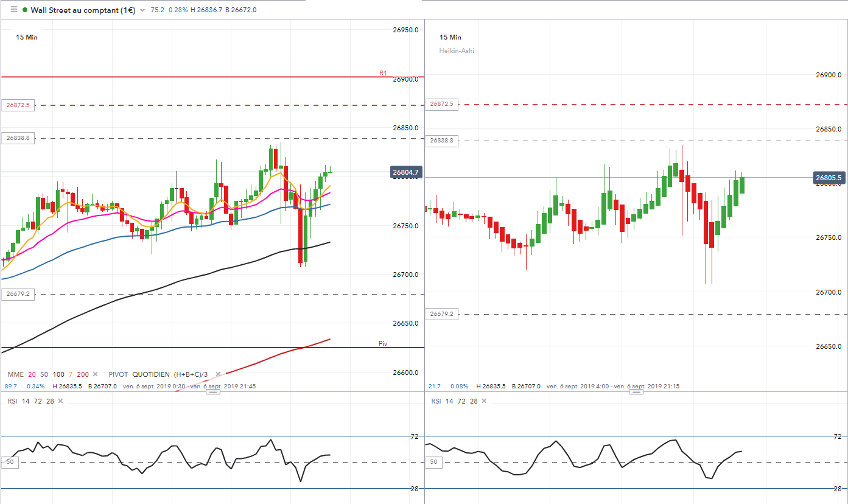
Task: Grab the RSI panel resize handle, right chart
Action: tap(636, 392)
